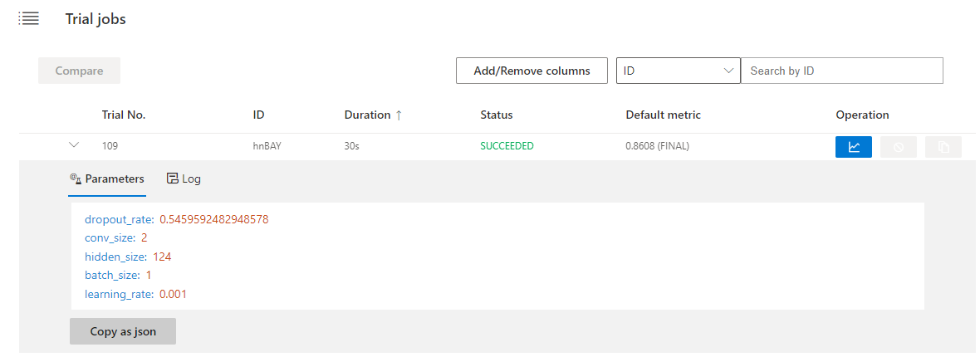Switch to the Log tab
Screen dimensions: 980x357
[184, 178]
